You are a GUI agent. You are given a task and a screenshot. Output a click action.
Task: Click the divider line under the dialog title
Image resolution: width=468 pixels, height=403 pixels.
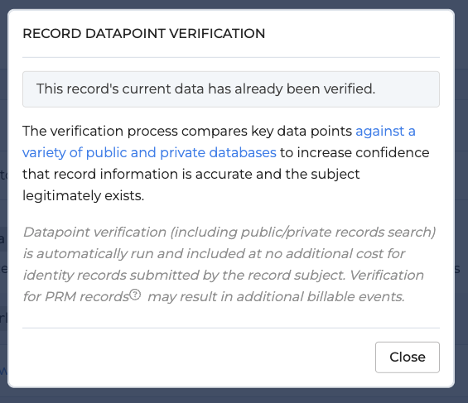pos(231,57)
